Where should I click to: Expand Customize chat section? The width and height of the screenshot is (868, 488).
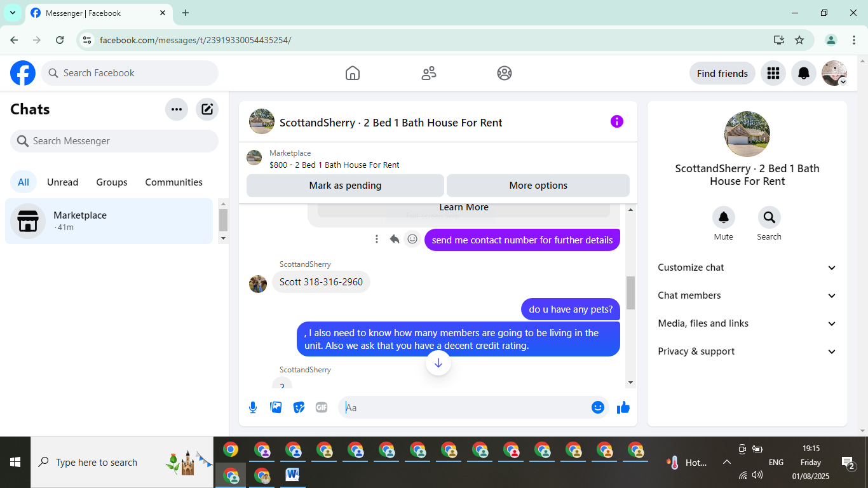click(747, 268)
